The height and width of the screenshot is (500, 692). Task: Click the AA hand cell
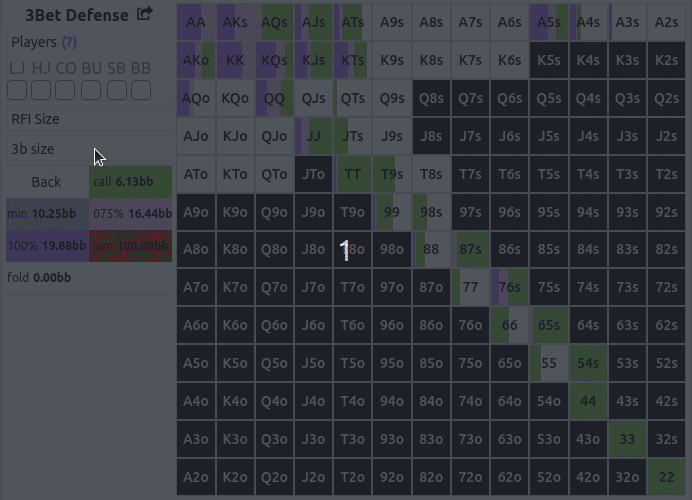[196, 22]
